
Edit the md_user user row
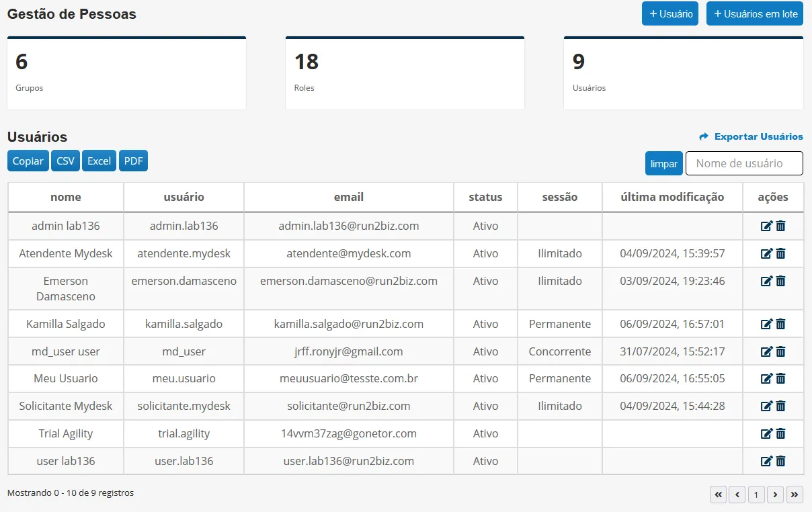coord(766,351)
